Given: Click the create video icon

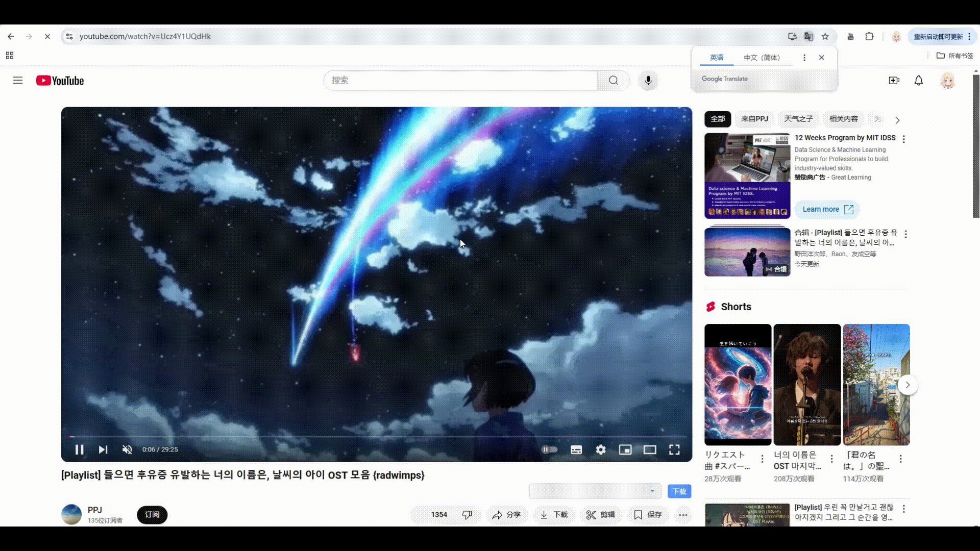Looking at the screenshot, I should [894, 81].
